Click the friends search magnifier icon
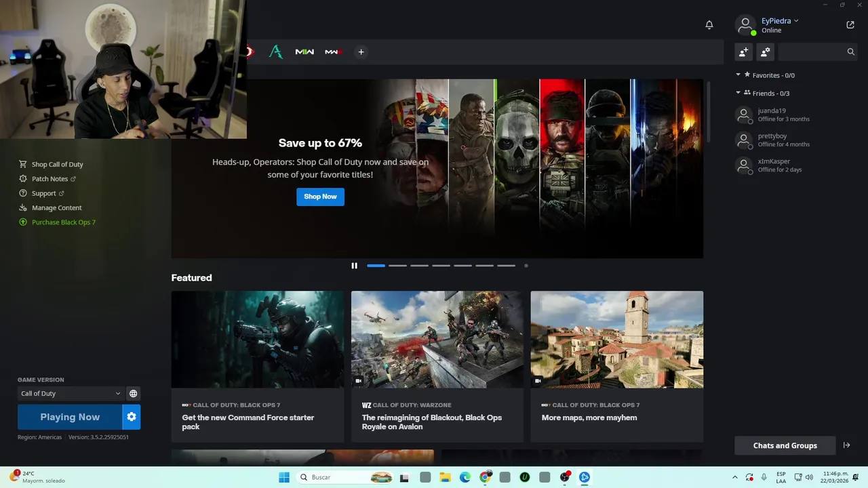This screenshot has width=868, height=488. point(850,52)
